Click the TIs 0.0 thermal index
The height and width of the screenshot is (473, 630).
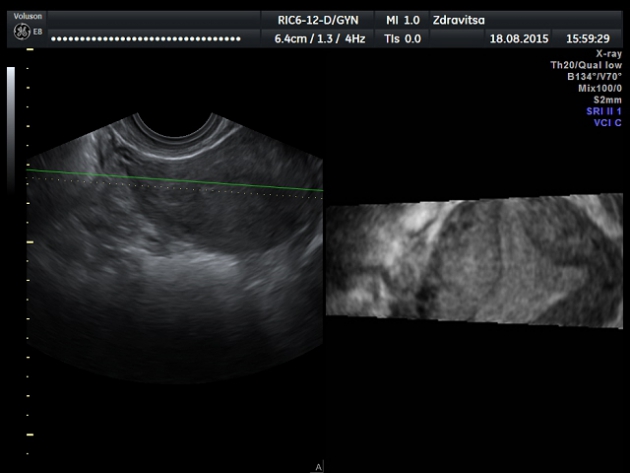pos(404,38)
